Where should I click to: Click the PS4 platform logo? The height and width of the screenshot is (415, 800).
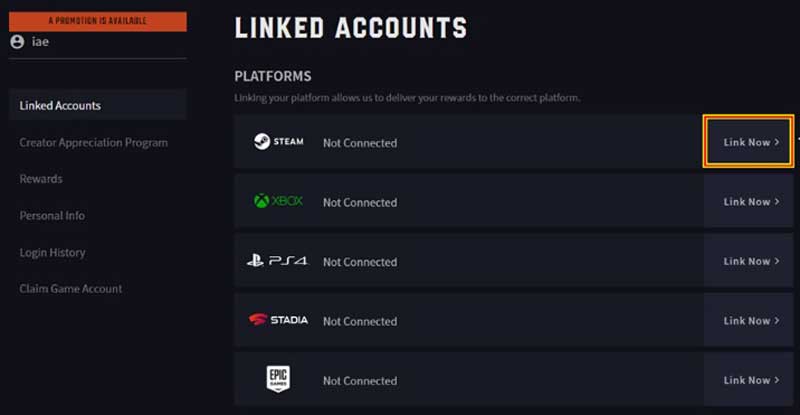[x=277, y=261]
